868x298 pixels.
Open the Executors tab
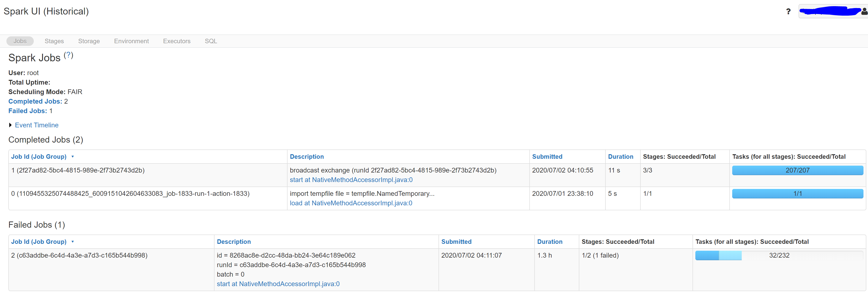pos(176,41)
